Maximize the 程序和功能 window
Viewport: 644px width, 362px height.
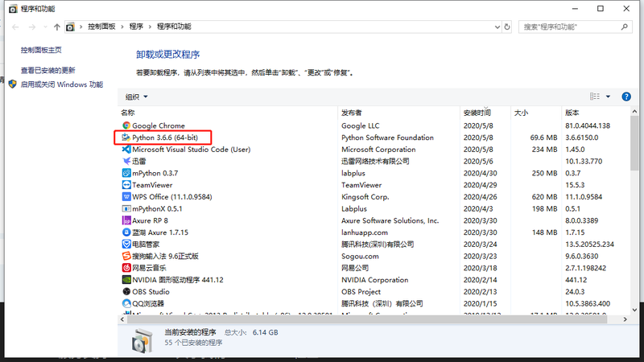click(x=601, y=9)
